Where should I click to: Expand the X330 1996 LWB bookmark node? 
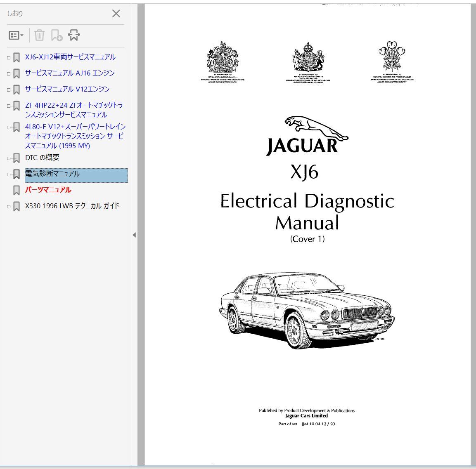[x=9, y=207]
